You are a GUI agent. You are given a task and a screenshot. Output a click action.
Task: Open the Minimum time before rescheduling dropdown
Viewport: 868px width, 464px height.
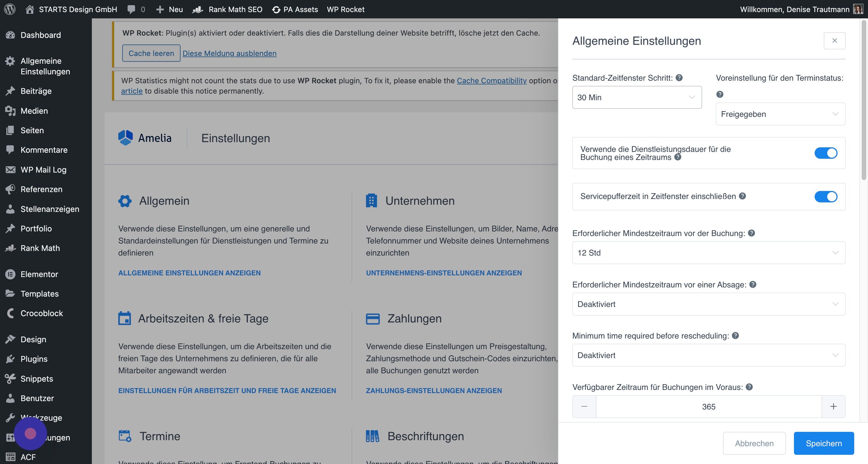tap(709, 355)
